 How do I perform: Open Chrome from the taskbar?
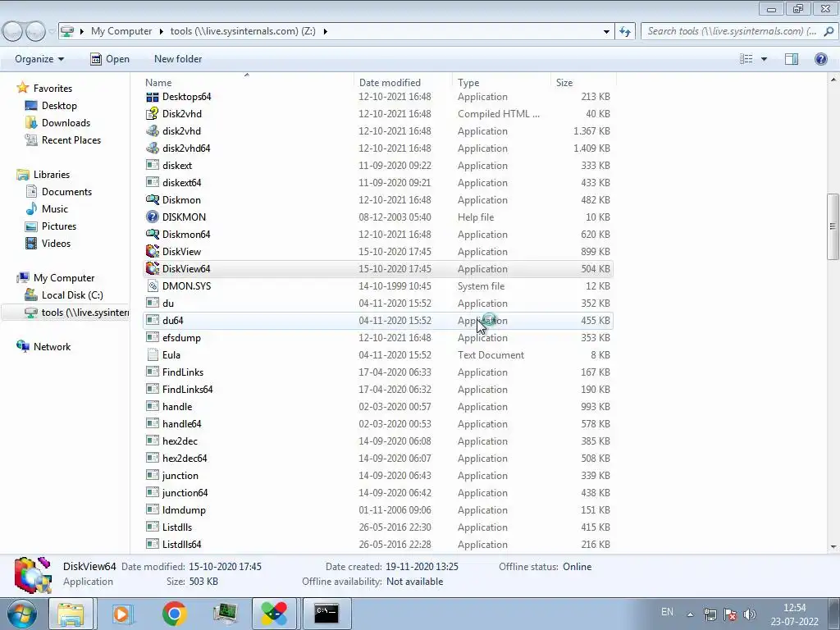click(174, 614)
